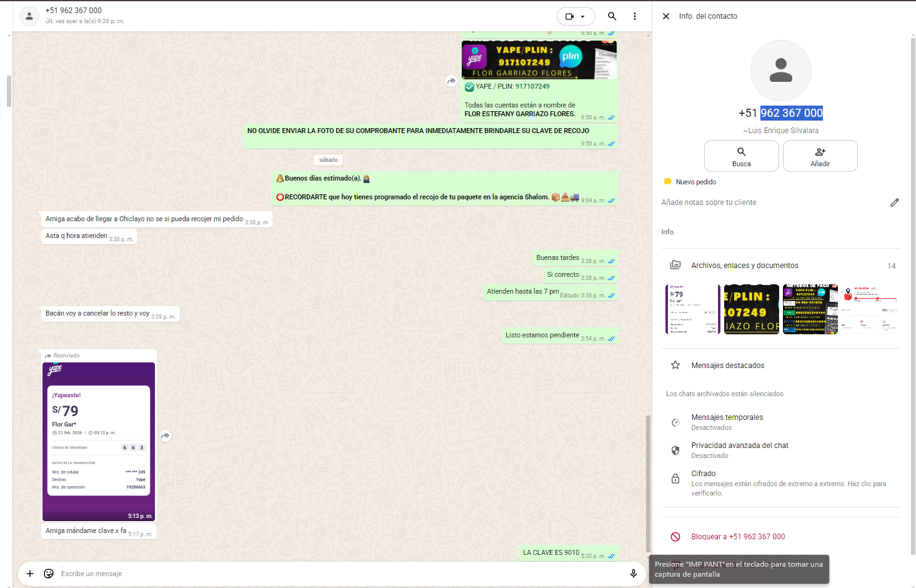The image size is (916, 588).
Task: Block contact +51 962 367 000
Action: [737, 537]
